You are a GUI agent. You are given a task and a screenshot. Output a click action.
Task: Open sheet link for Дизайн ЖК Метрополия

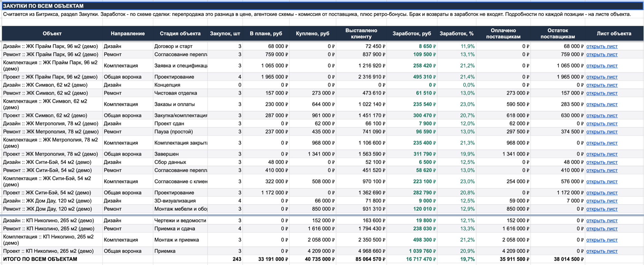[x=602, y=124]
